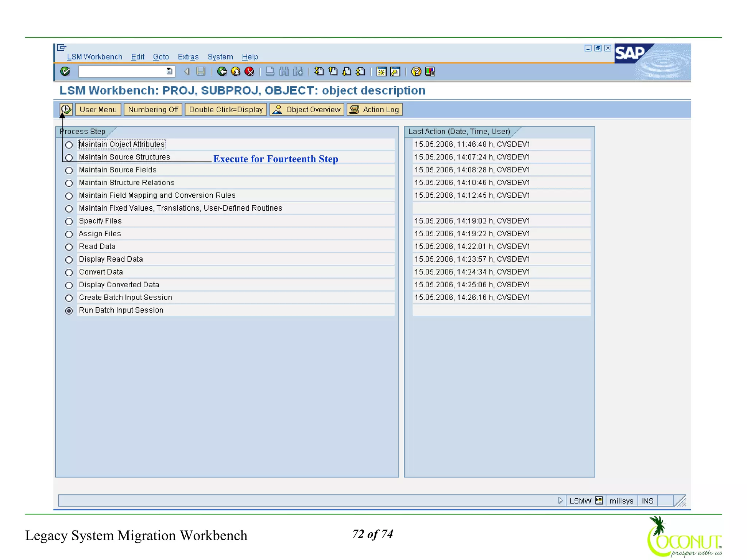Select Convert Data radio button
The width and height of the screenshot is (747, 560).
(x=69, y=272)
